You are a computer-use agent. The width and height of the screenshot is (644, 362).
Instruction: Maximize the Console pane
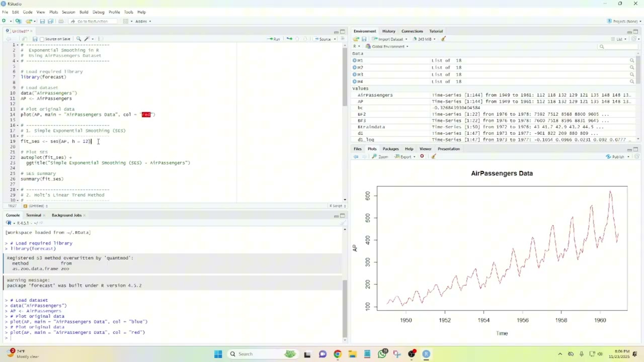[x=343, y=216]
